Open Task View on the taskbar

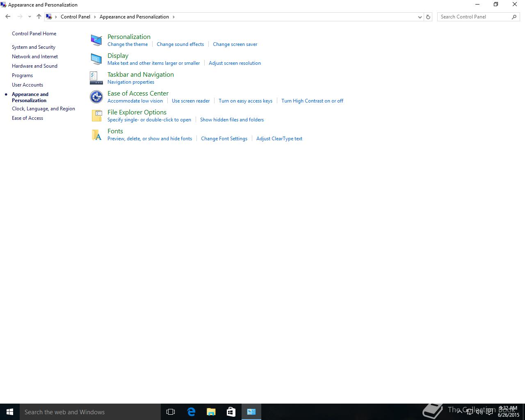point(171,412)
